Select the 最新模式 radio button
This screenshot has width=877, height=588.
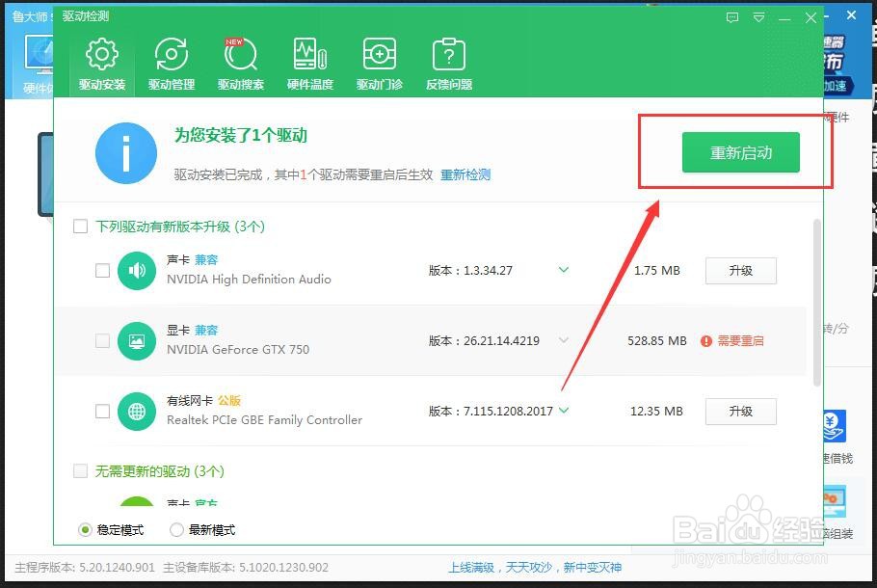tap(176, 530)
